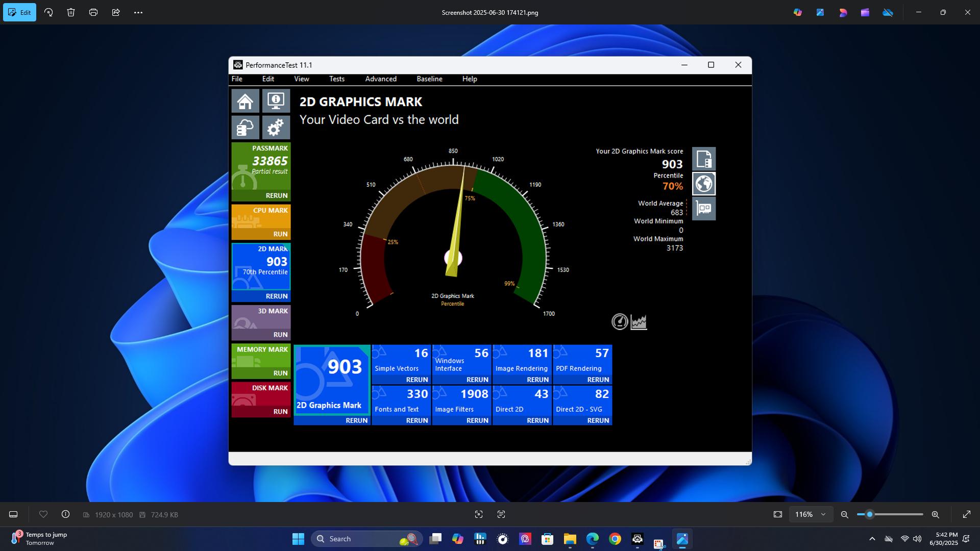This screenshot has width=980, height=551.
Task: Click the world globe comparison icon
Action: [704, 184]
